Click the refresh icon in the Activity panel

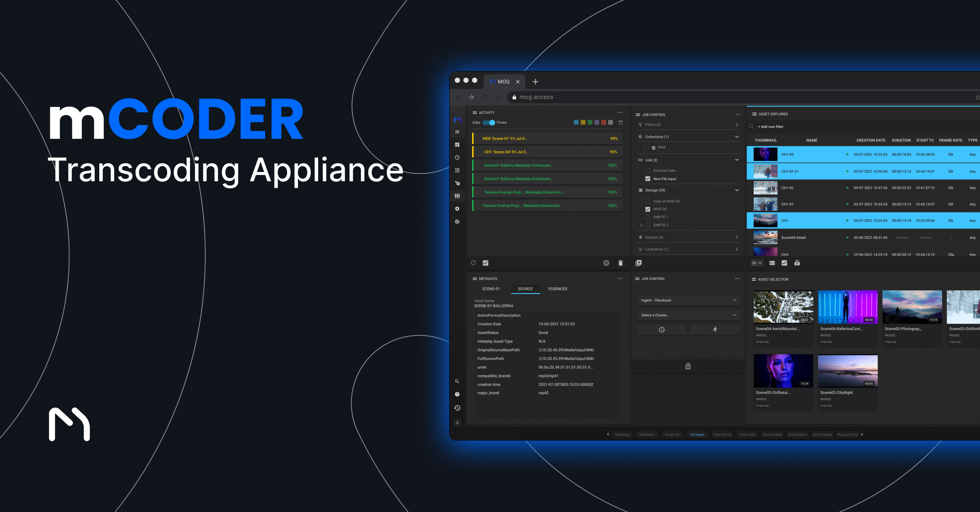[x=474, y=263]
